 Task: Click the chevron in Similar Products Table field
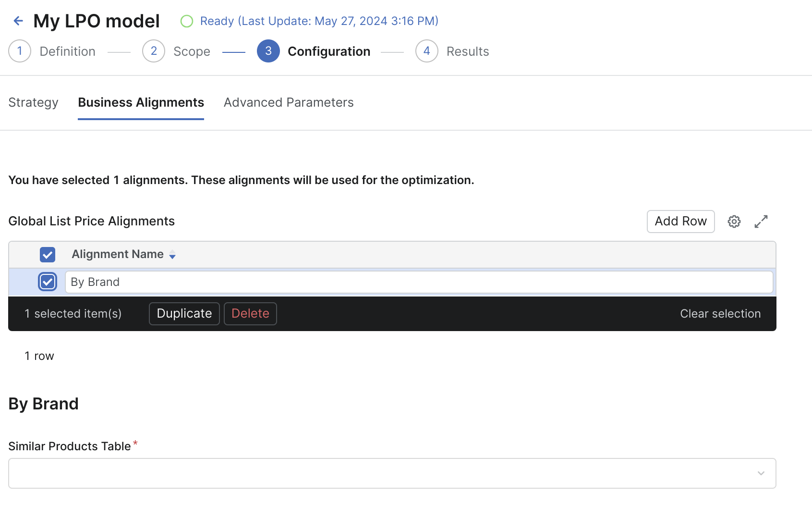pyautogui.click(x=761, y=473)
